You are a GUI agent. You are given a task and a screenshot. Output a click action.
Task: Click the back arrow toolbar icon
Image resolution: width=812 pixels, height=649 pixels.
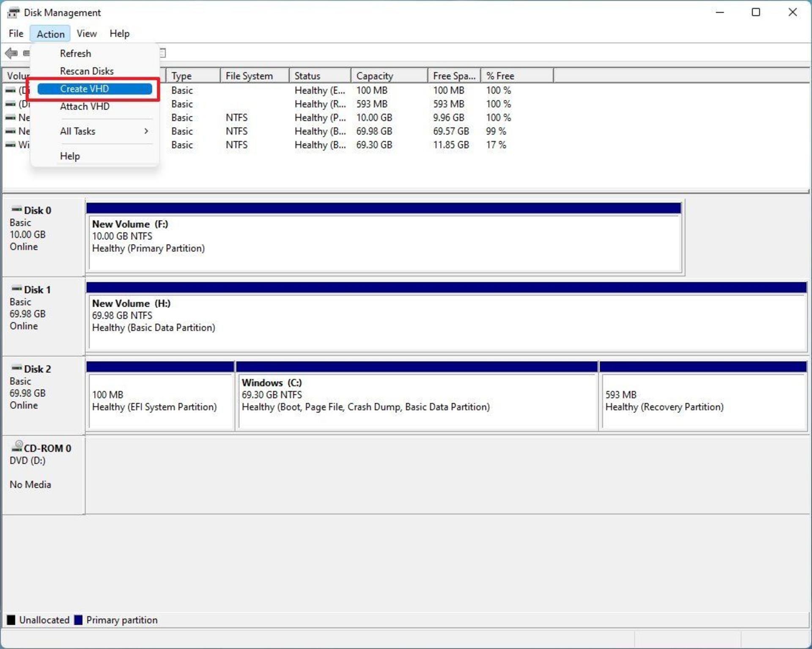pos(11,53)
